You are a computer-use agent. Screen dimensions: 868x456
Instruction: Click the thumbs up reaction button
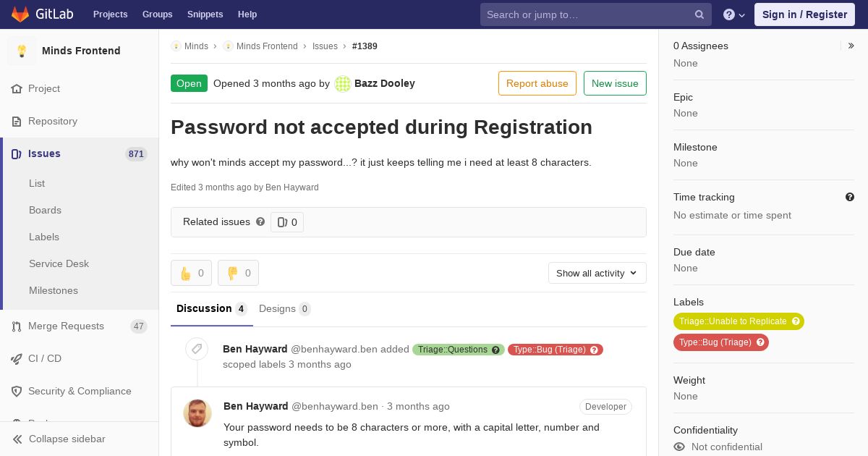click(191, 273)
